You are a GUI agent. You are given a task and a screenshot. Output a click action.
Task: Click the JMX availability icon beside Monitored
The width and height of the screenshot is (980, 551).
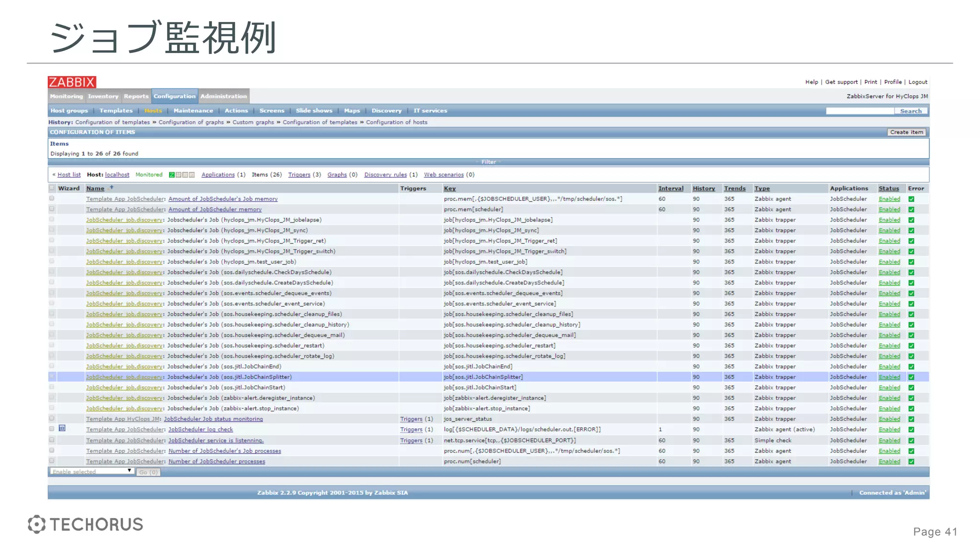click(x=185, y=175)
